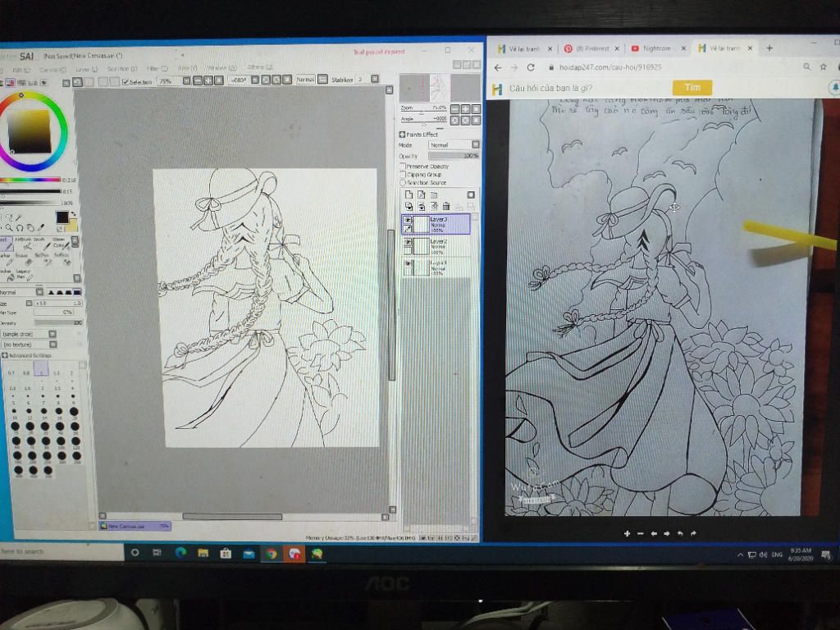
Task: Click the yellow Tìm search button
Action: (692, 87)
